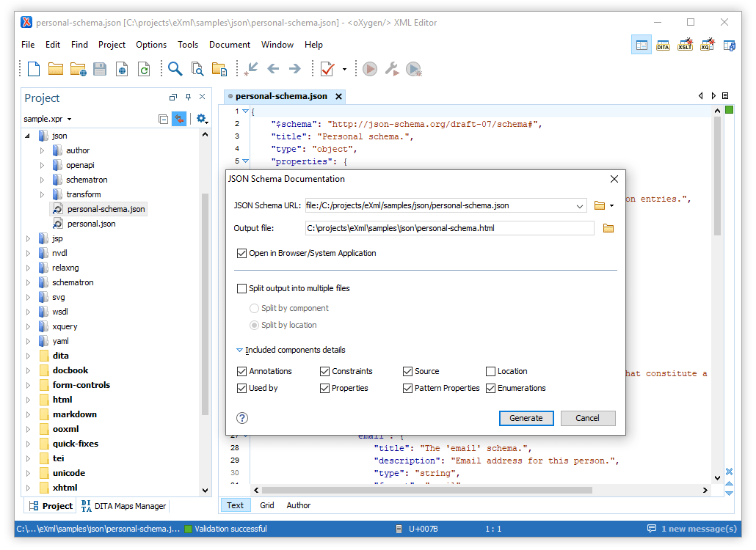
Task: Click the Save to URL icon
Action: 122,69
